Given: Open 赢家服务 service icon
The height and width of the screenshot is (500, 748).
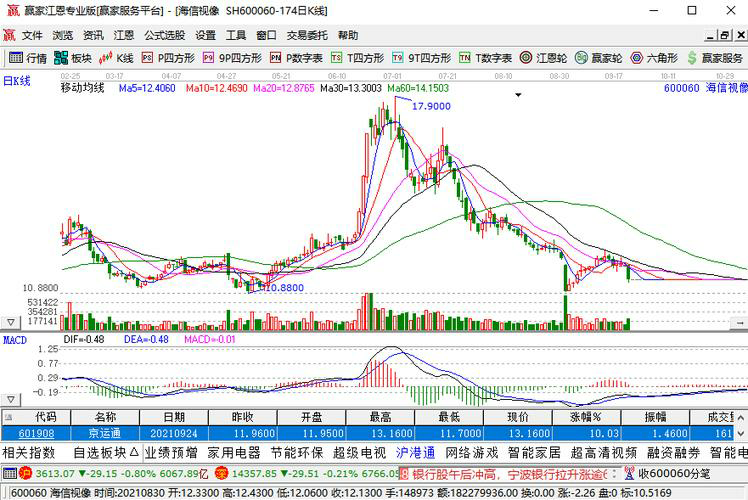Looking at the screenshot, I should [x=715, y=58].
